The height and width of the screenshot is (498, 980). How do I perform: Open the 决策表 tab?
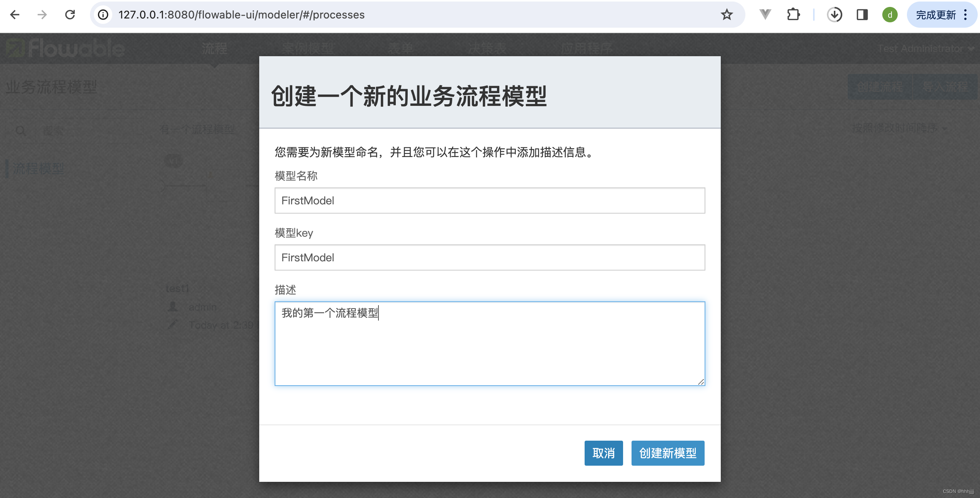[487, 48]
